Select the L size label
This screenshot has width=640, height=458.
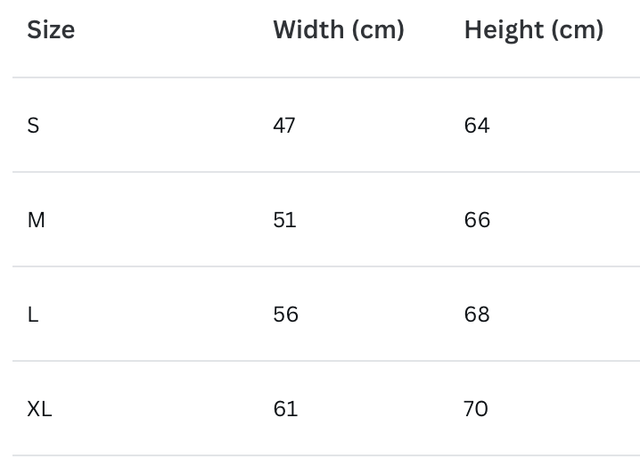tap(33, 315)
